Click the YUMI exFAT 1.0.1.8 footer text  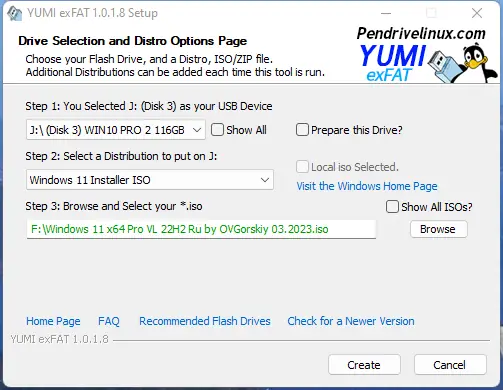pyautogui.click(x=59, y=339)
